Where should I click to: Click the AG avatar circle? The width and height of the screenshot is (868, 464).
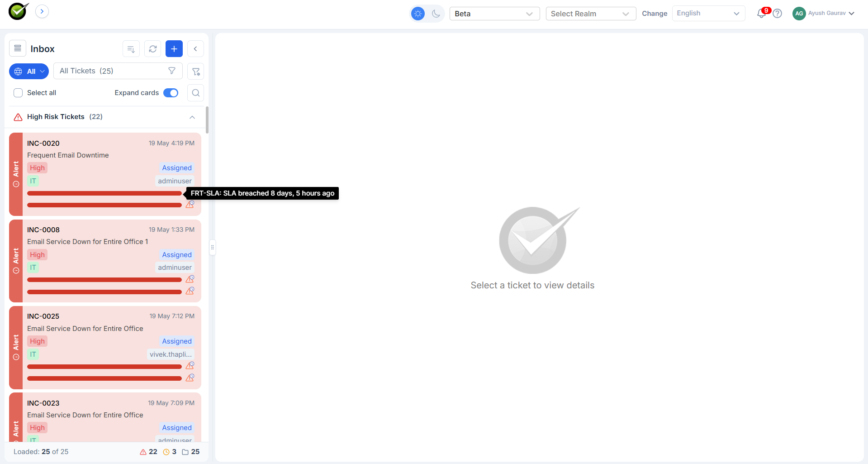pyautogui.click(x=799, y=14)
